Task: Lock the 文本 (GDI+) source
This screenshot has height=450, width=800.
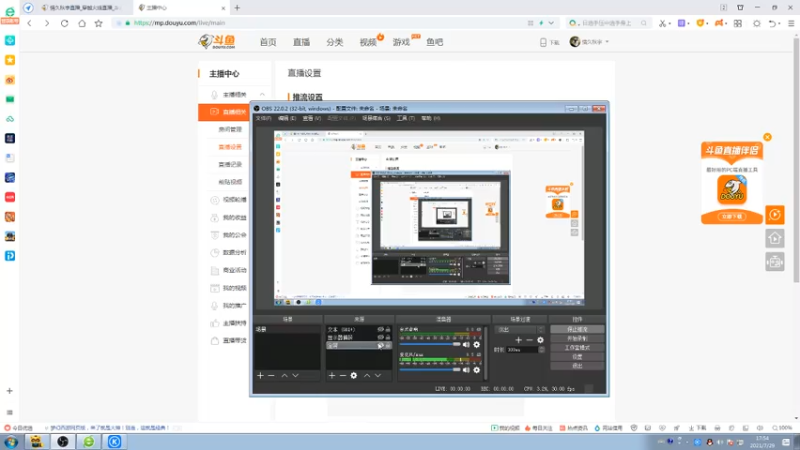Action: click(388, 330)
